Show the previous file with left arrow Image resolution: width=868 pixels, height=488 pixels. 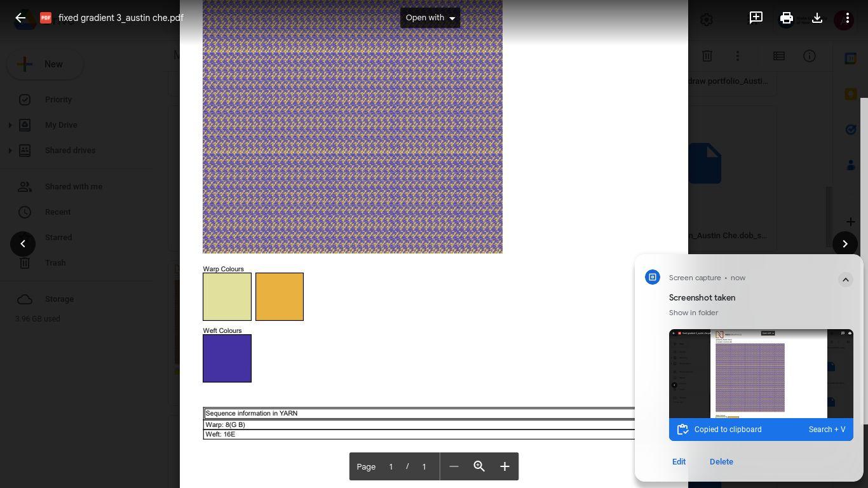click(x=23, y=244)
